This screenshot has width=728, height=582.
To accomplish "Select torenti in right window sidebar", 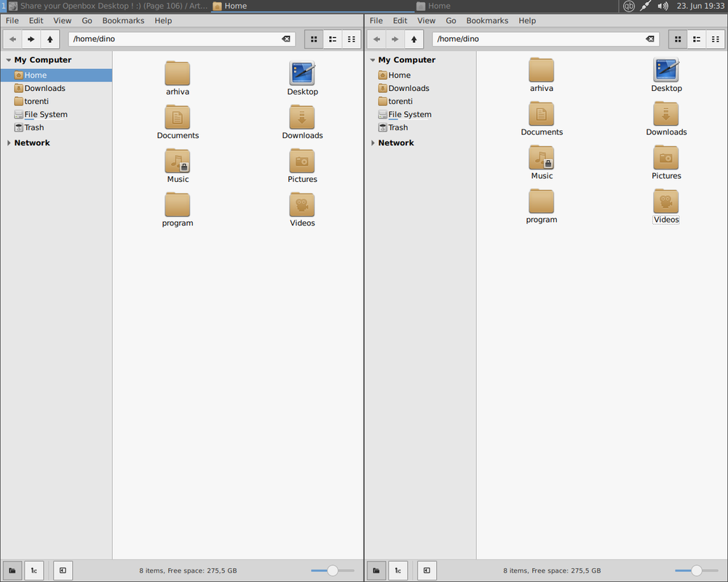I will pyautogui.click(x=420, y=101).
